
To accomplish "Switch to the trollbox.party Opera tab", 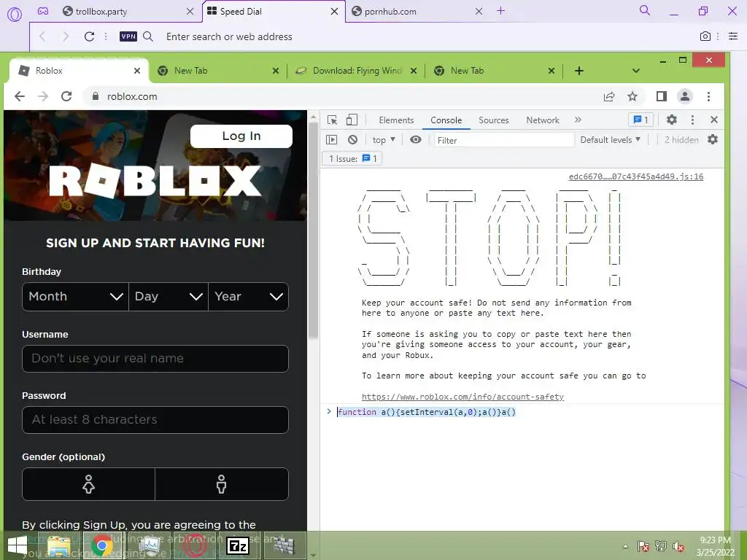I will (x=128, y=12).
